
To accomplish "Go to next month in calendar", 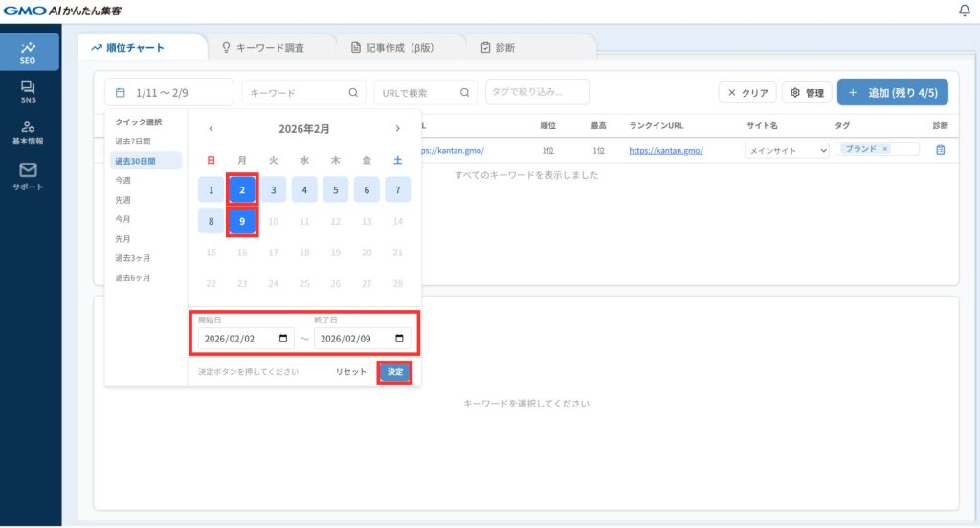I will pyautogui.click(x=397, y=129).
